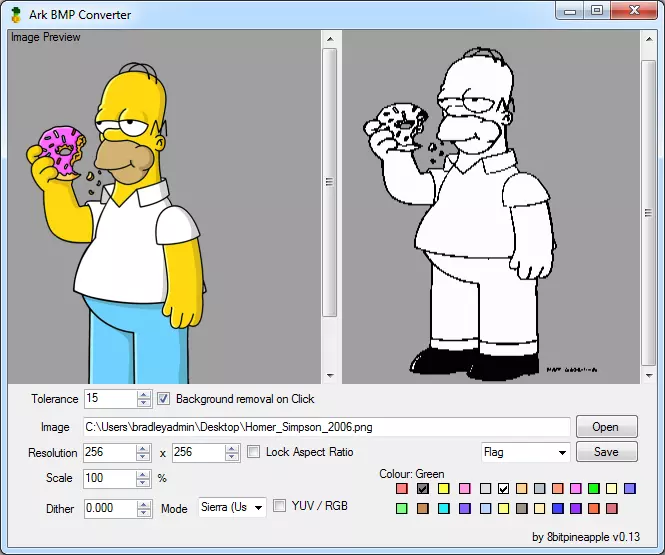The image size is (665, 555).
Task: Decrease Tolerance with down arrow
Action: coord(144,403)
